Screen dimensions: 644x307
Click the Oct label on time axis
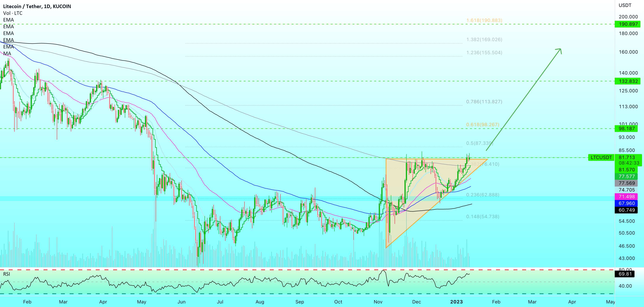tap(338, 302)
